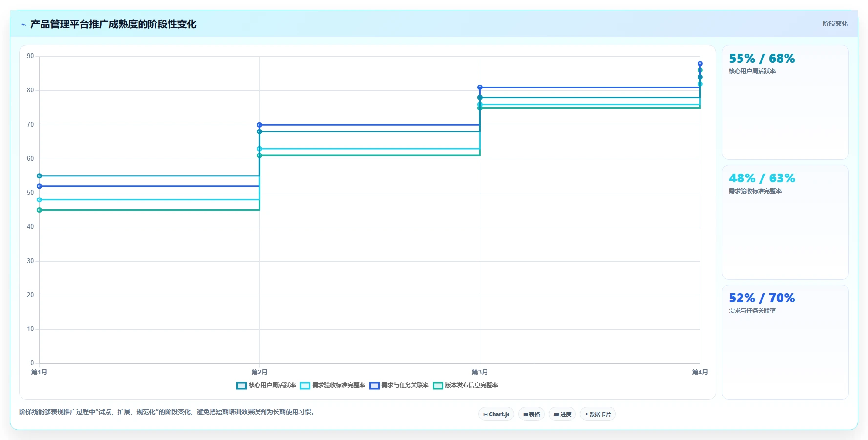Screen dimensions: 868x440
Task: Click the 进度 tag
Action: click(562, 414)
